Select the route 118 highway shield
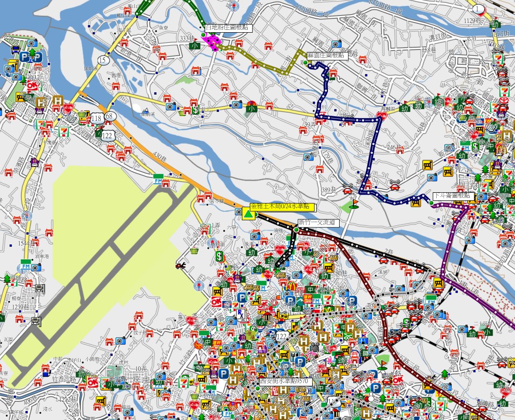Screen dimensions: 515x420 (x=97, y=119)
